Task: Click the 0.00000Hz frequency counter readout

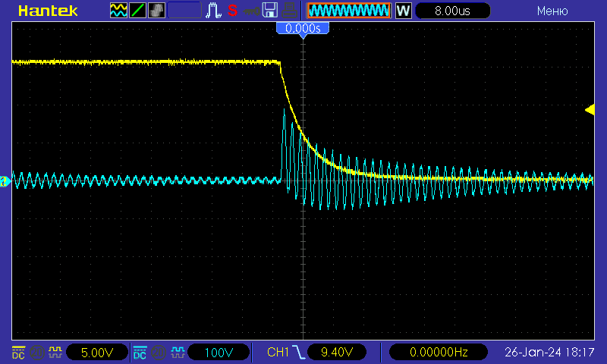Action: pyautogui.click(x=439, y=353)
